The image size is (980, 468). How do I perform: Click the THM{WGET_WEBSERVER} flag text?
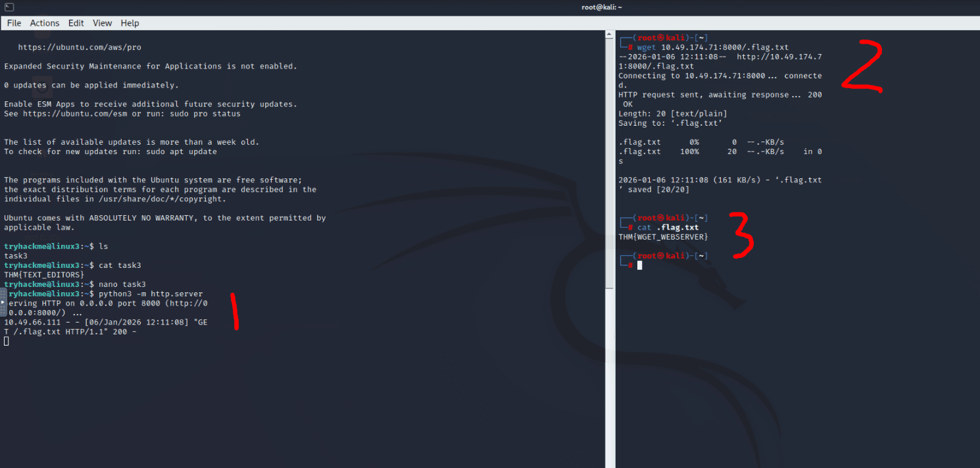663,237
